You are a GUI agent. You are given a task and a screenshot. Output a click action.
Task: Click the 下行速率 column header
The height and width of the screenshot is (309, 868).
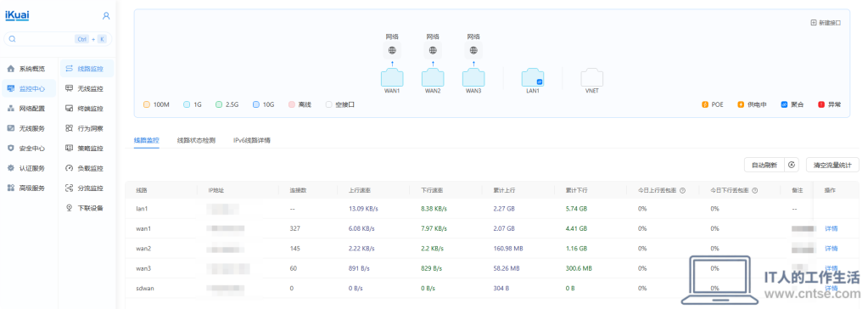[x=432, y=190]
